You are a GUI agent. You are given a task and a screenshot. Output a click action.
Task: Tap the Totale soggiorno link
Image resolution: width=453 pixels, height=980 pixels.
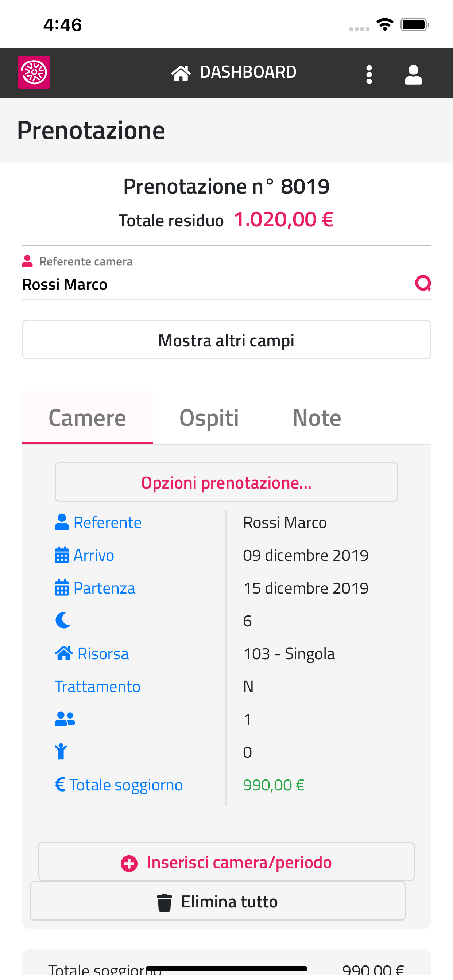125,785
